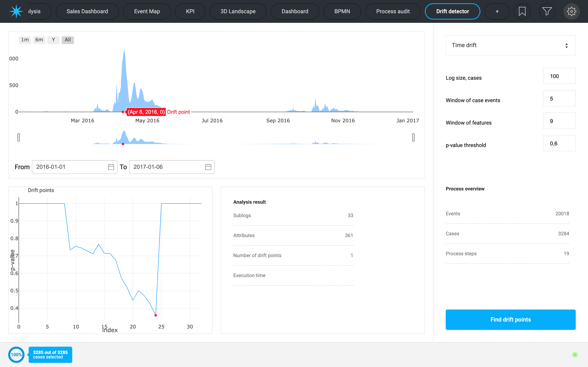This screenshot has width=588, height=367.
Task: Switch to the Sales Dashboard tab
Action: [x=87, y=11]
